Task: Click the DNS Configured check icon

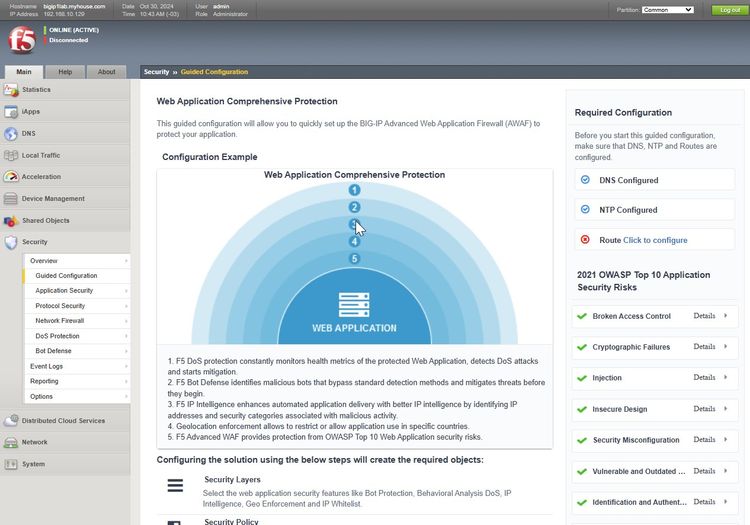Action: 585,180
